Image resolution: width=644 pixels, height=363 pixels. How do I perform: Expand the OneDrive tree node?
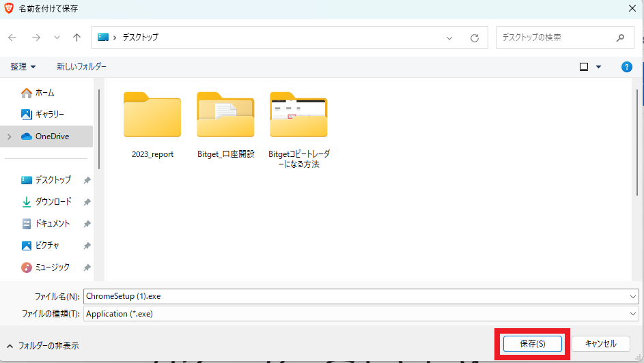(9, 136)
